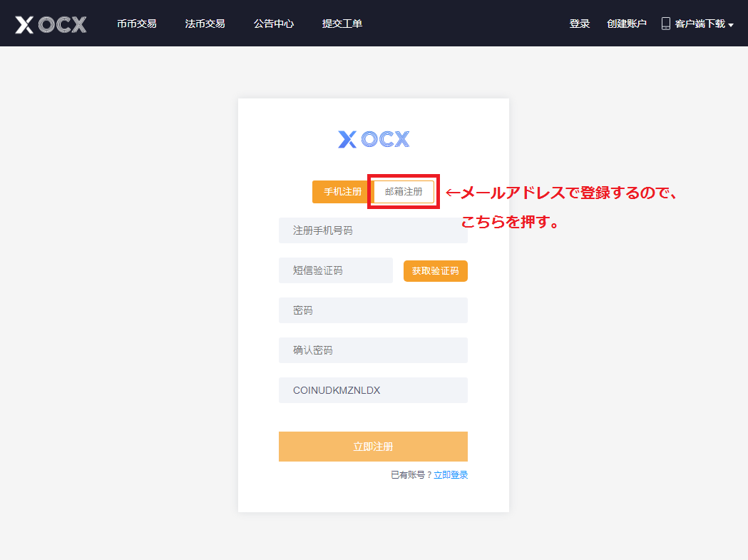This screenshot has height=560, width=748.
Task: Go to 公告中心 in the top navigation
Action: point(274,24)
